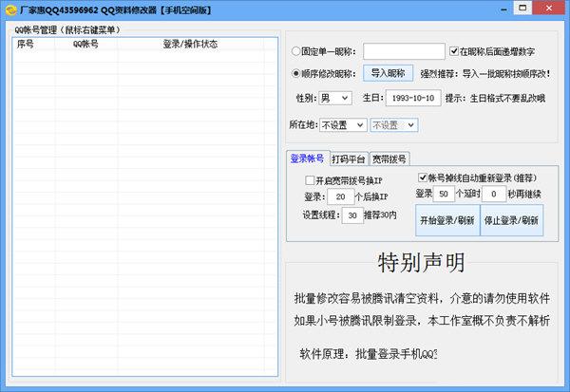This screenshot has height=392, width=570.
Task: Open the 宽带拨号 tab
Action: (389, 159)
